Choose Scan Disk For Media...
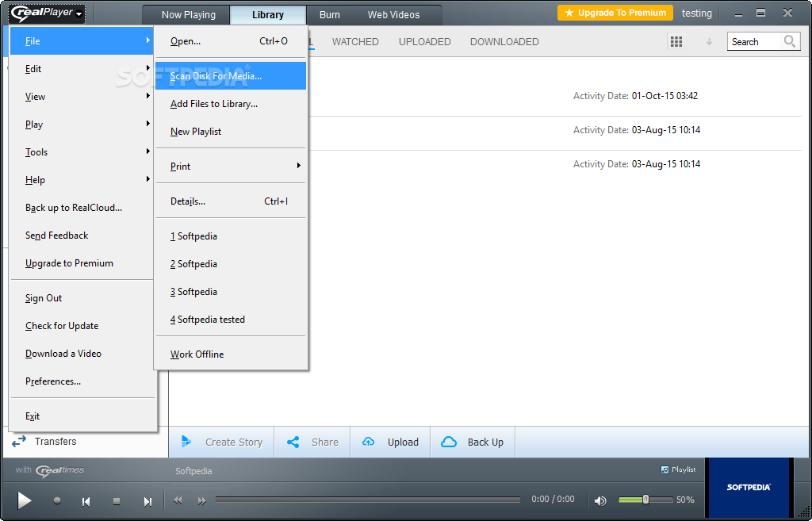The image size is (812, 521). [231, 76]
